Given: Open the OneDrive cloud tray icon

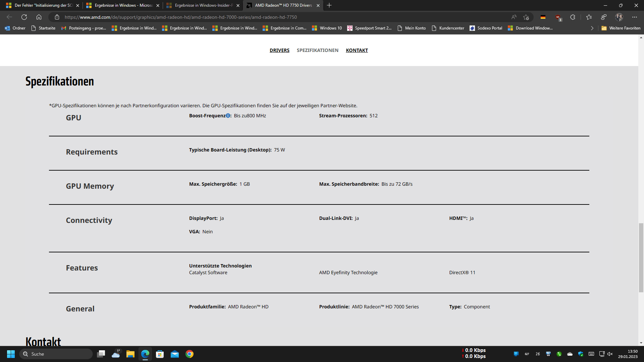Looking at the screenshot, I should 570,354.
